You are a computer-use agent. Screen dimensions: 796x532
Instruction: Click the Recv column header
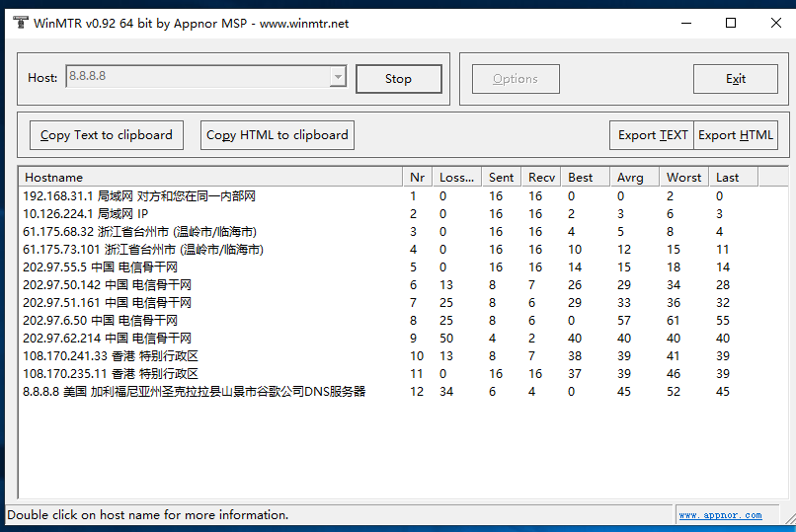pyautogui.click(x=541, y=178)
